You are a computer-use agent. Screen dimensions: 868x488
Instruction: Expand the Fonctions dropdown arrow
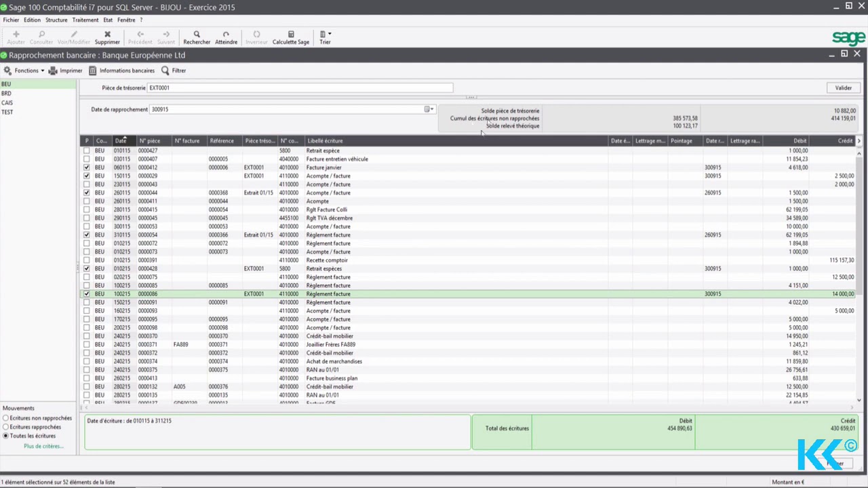point(42,70)
